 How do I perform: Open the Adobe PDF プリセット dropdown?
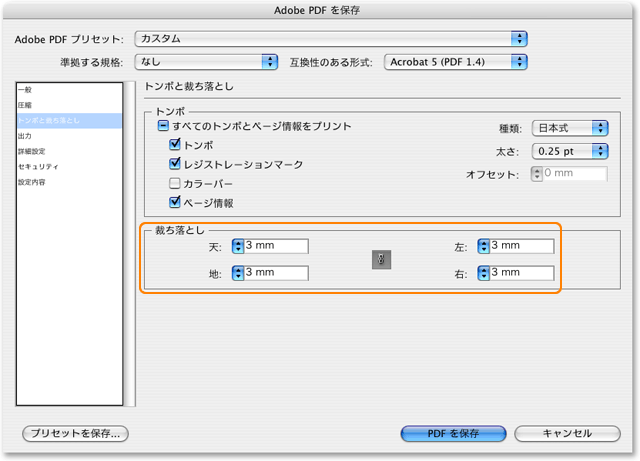[330, 38]
